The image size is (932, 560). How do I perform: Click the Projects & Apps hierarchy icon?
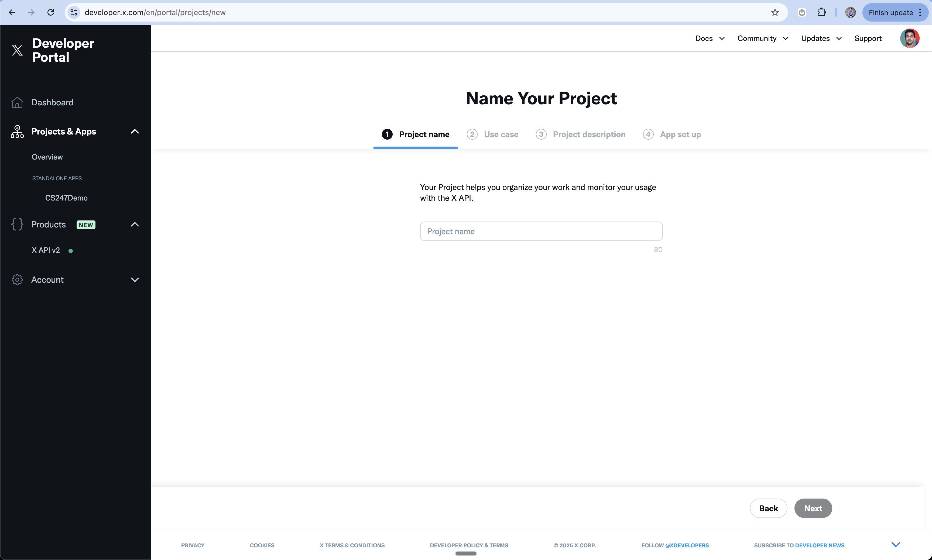(17, 131)
